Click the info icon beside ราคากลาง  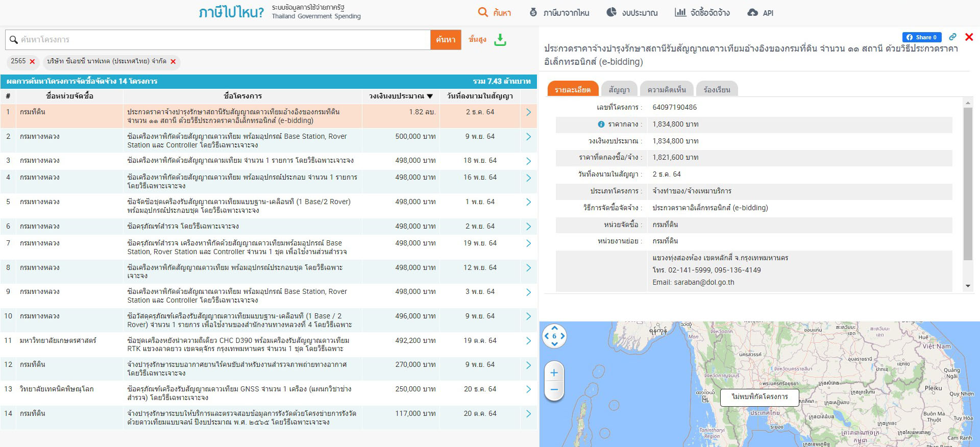(x=601, y=125)
